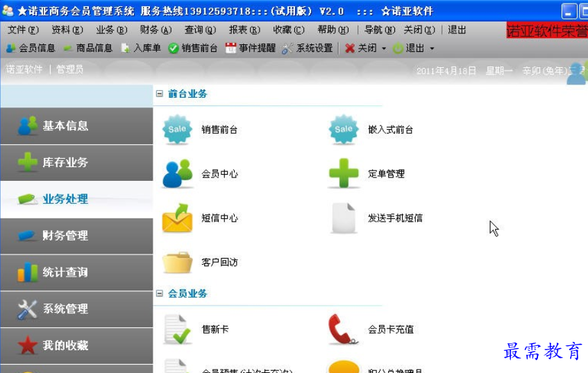This screenshot has height=373, width=588.
Task: Click the 事件提醒 calendar toolbar icon
Action: click(x=230, y=48)
